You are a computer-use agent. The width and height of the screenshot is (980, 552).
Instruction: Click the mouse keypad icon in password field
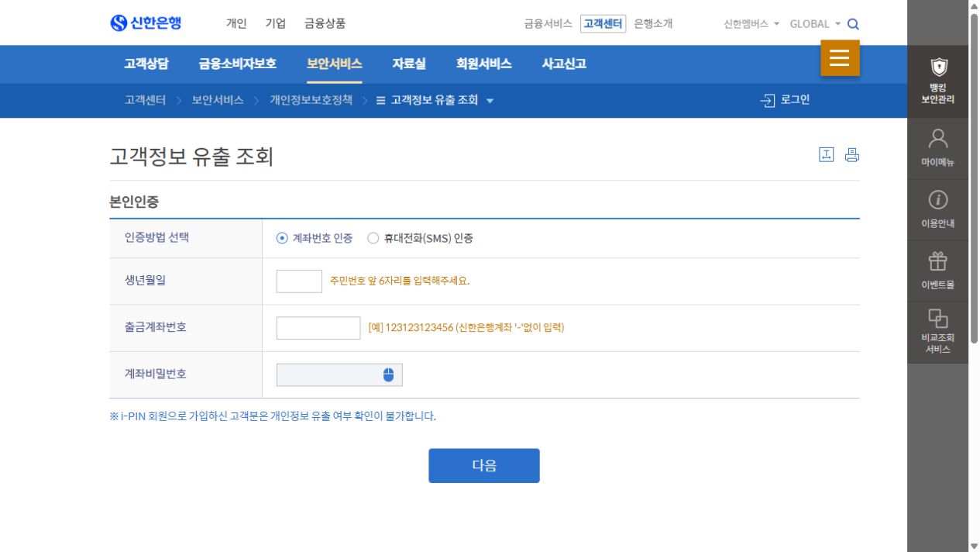point(388,374)
